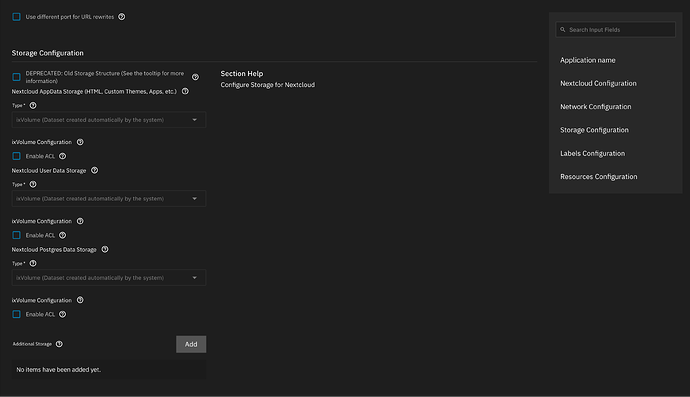Show help for Additional Storage

tap(59, 344)
